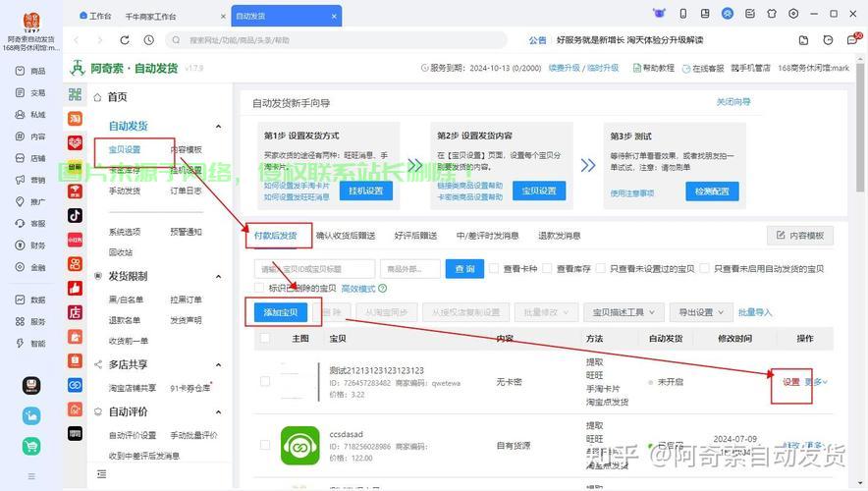
Task: Select the 测试21213123123123123 row checkbox
Action: point(265,381)
